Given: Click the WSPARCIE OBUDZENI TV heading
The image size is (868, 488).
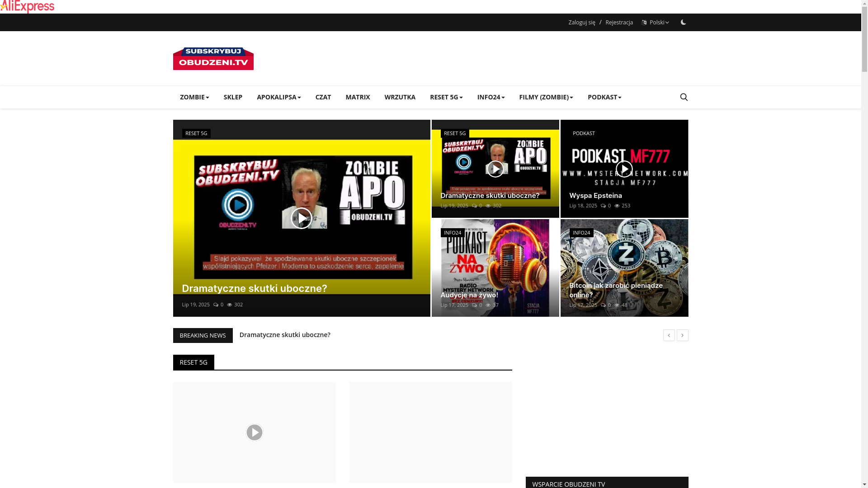Looking at the screenshot, I should (568, 484).
